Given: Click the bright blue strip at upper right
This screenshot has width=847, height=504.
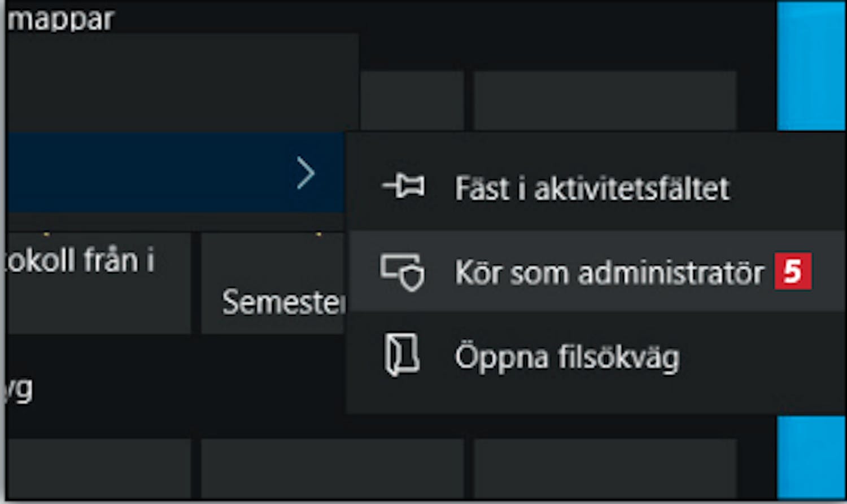Looking at the screenshot, I should [811, 65].
